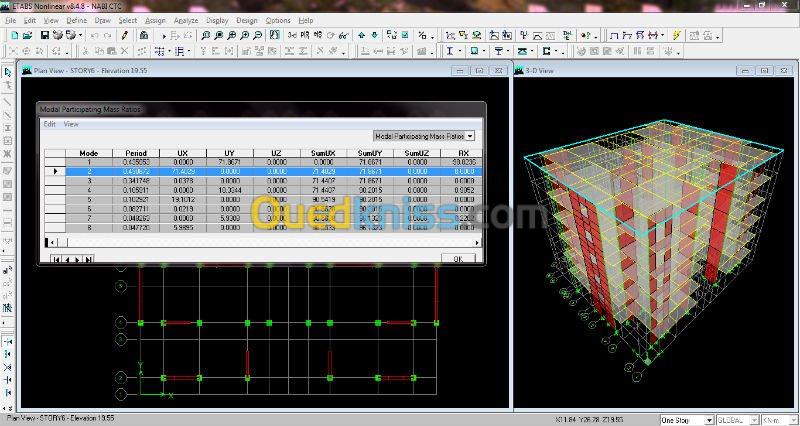The image size is (800, 426).
Task: Click the Zoom In One Step magnifier
Action: (x=244, y=35)
